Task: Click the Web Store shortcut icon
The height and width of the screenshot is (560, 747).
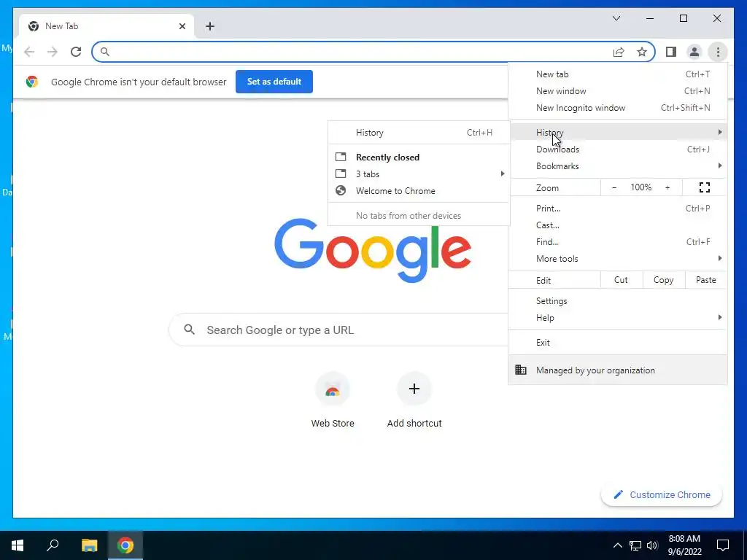Action: [333, 389]
